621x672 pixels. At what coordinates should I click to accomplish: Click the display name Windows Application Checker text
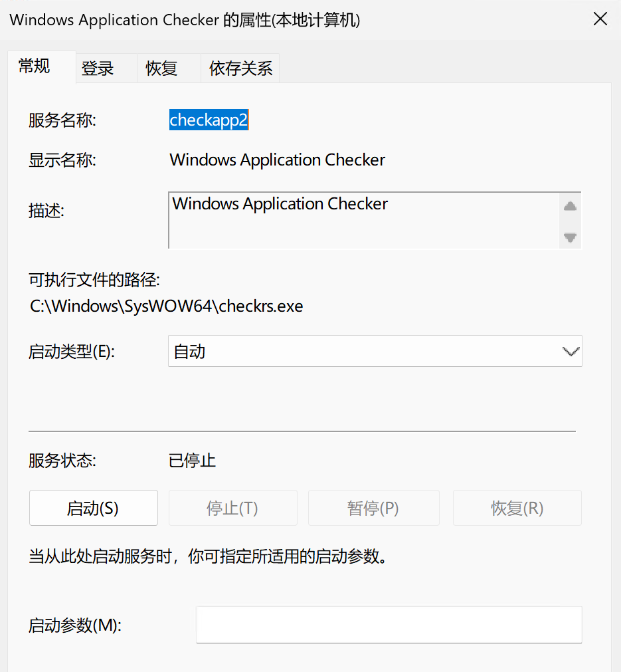pyautogui.click(x=277, y=160)
